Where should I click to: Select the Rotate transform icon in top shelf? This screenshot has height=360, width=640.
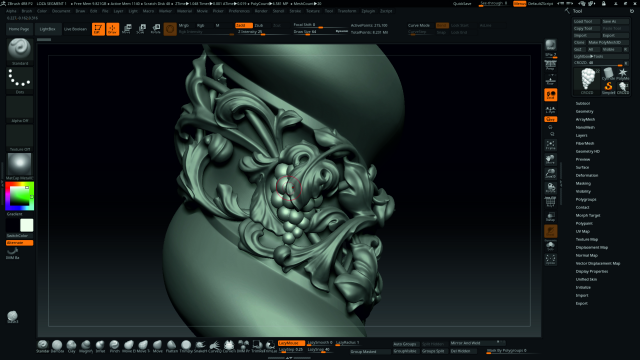156,29
